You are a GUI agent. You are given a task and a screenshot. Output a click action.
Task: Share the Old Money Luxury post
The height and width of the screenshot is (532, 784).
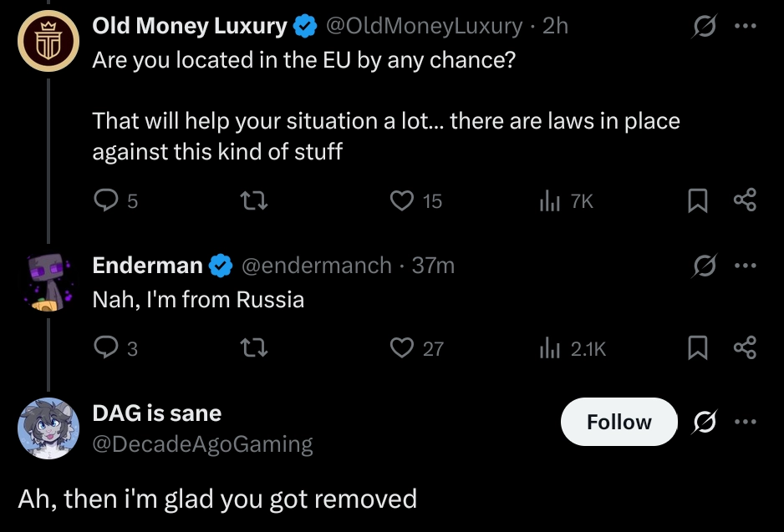pos(744,200)
